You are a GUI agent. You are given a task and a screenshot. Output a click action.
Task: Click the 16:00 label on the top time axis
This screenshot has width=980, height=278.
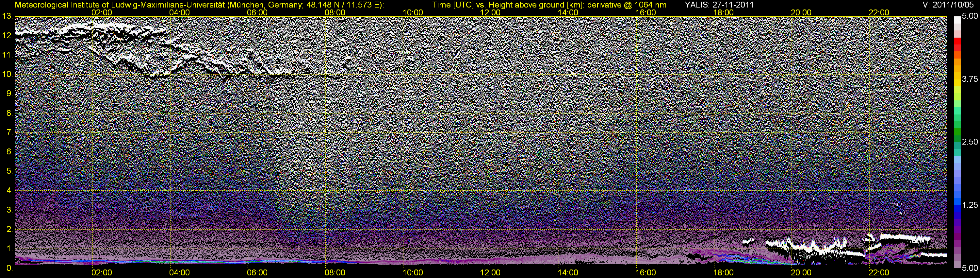tap(645, 12)
